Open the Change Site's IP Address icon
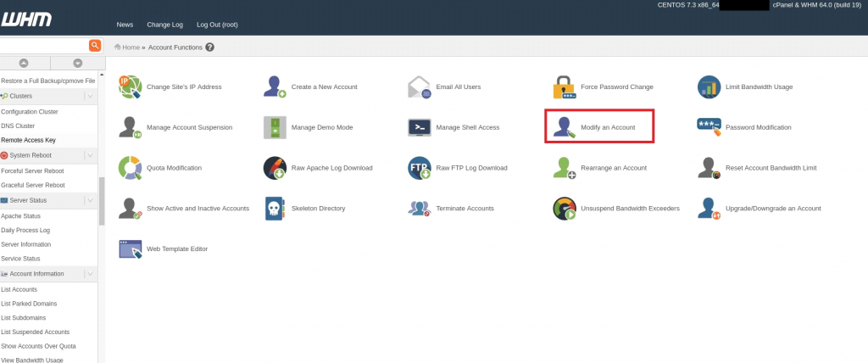The width and height of the screenshot is (868, 363). (130, 87)
